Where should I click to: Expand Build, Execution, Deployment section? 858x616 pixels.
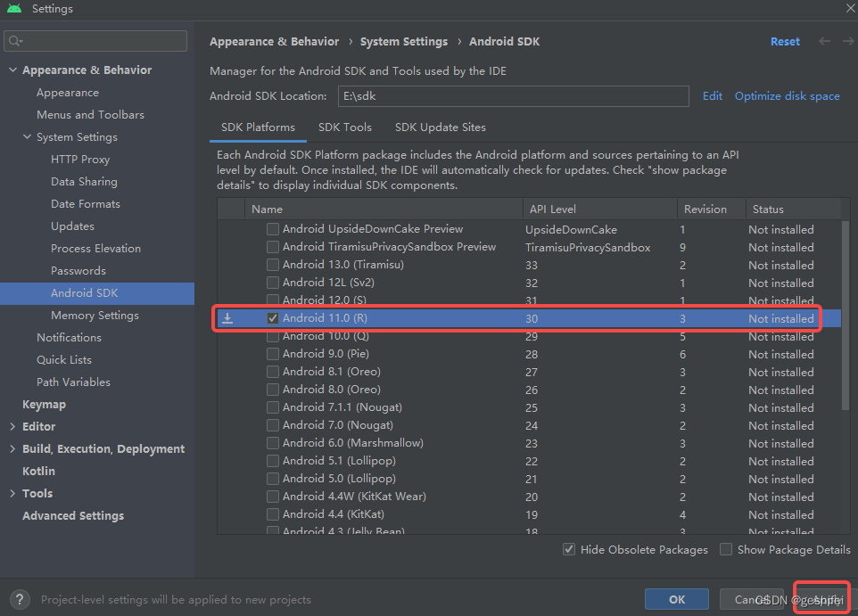12,448
